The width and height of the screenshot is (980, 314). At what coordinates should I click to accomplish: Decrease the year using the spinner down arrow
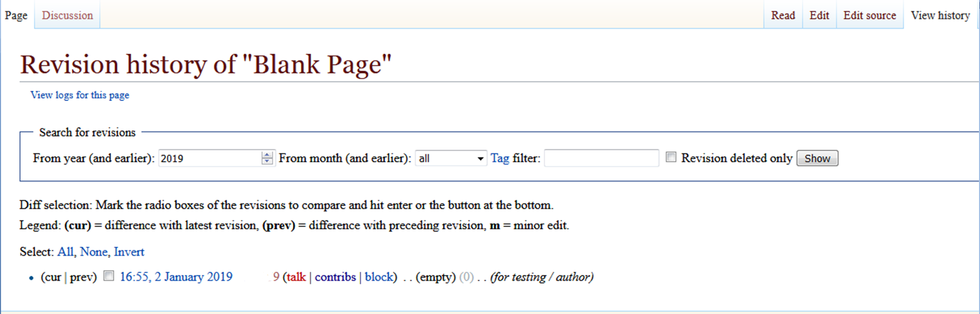(x=267, y=161)
